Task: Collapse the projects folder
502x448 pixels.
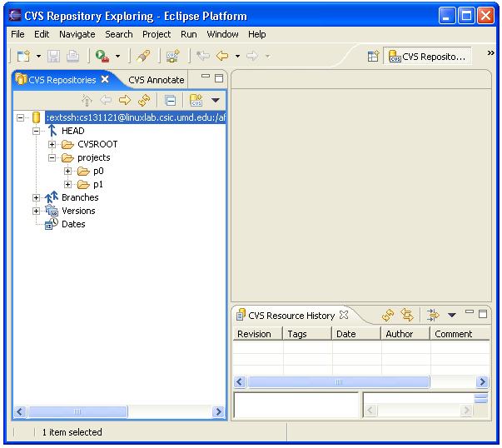Action: [x=52, y=158]
